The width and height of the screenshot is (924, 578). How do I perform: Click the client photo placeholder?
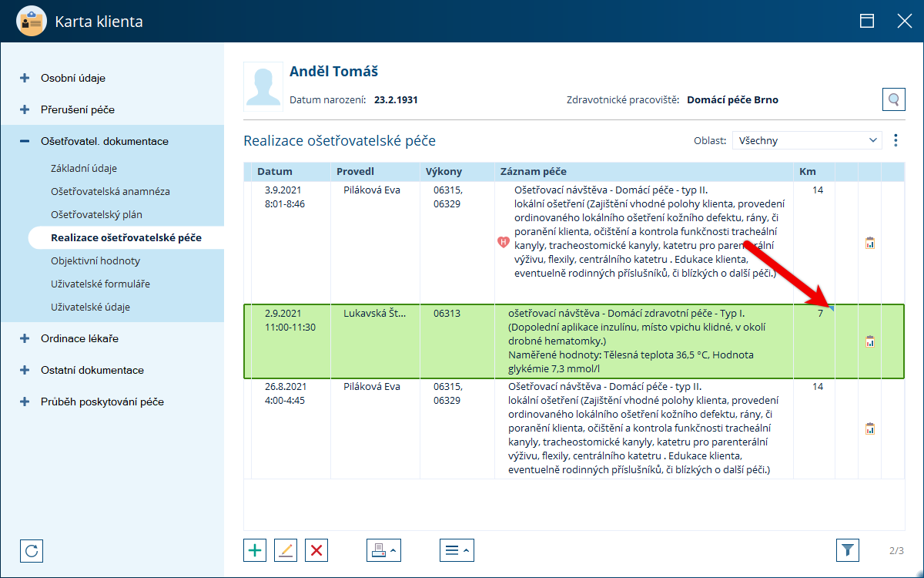click(x=263, y=87)
